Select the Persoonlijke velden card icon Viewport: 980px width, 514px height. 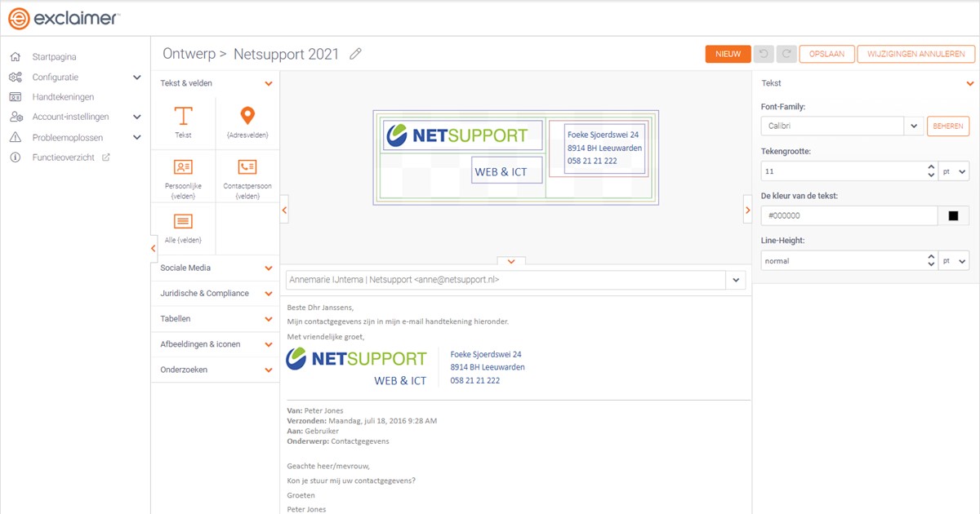tap(184, 167)
